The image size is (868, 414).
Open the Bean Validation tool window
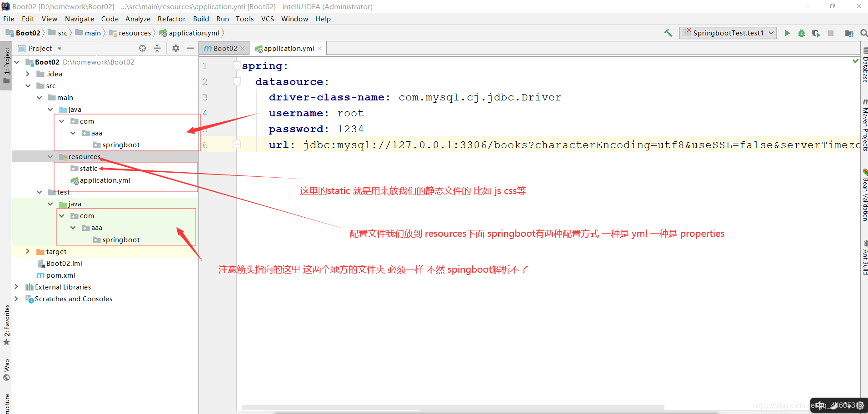pyautogui.click(x=865, y=195)
